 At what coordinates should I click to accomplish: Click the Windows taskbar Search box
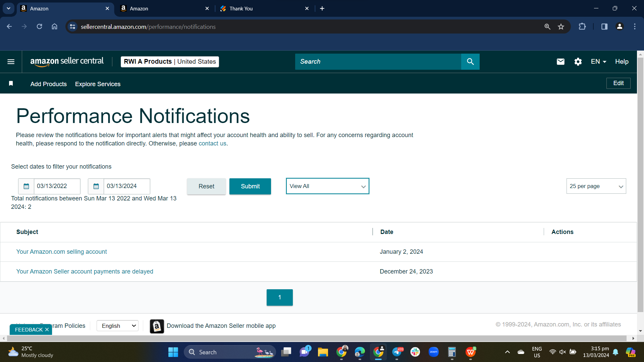[230, 352]
